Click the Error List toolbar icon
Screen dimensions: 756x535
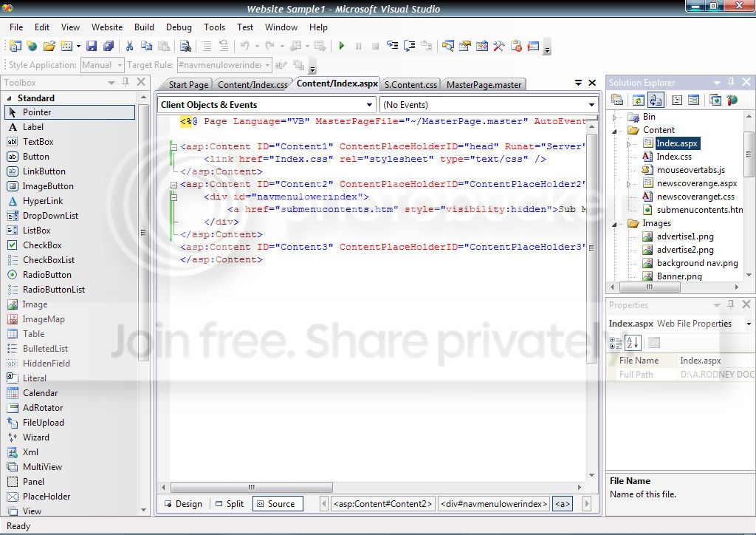516,46
